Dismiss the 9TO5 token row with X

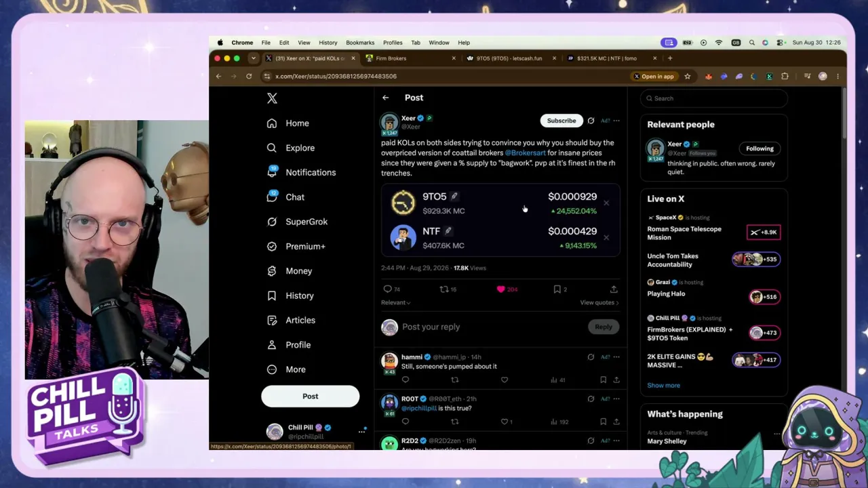point(606,203)
